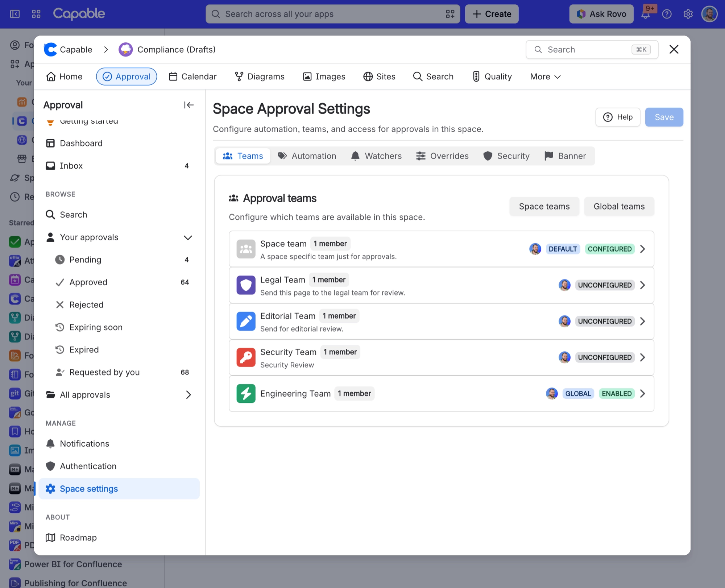Click the Global teams button
Image resolution: width=725 pixels, height=588 pixels.
[x=619, y=206]
